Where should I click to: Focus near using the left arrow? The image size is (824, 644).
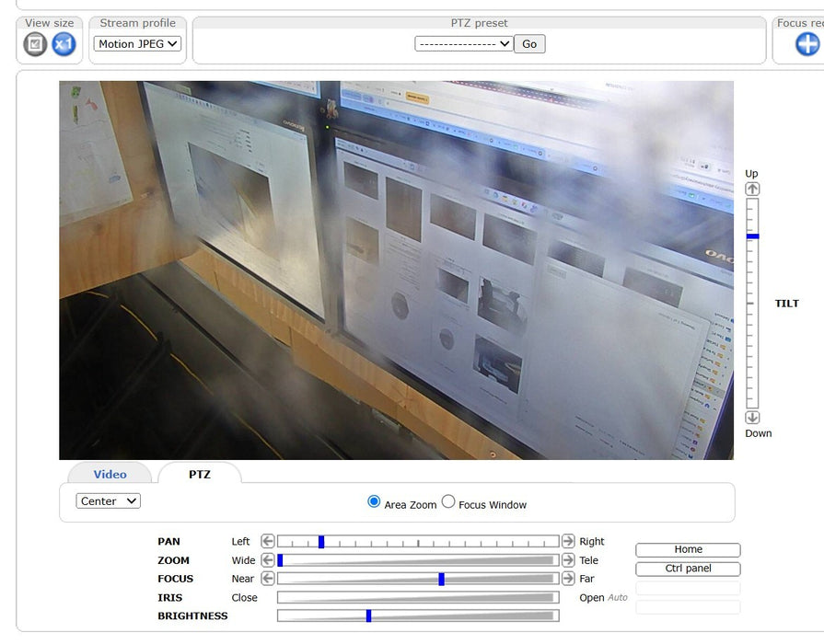pyautogui.click(x=268, y=579)
